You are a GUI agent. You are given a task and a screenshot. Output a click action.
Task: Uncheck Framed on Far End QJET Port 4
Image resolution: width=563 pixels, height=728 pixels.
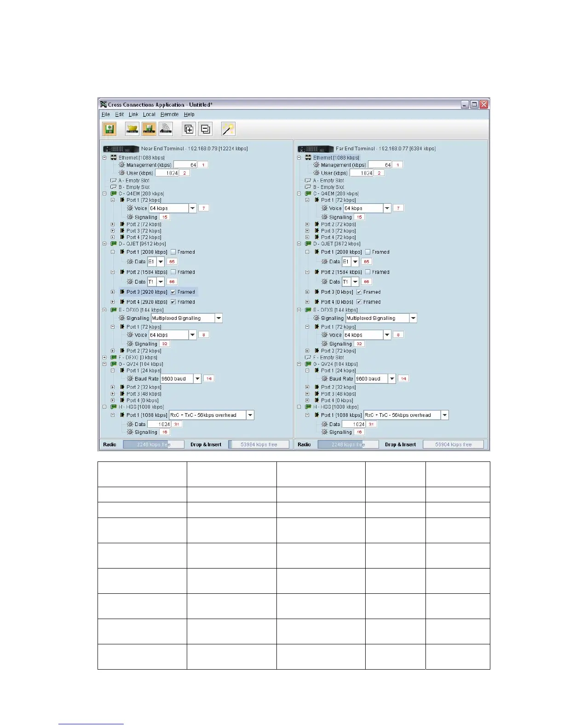point(359,302)
